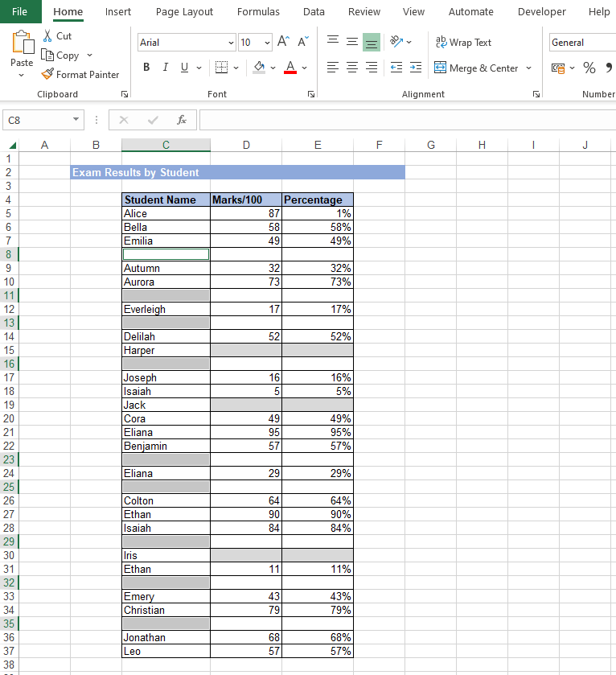Expand the Merge & Center dropdown arrow
The width and height of the screenshot is (616, 675).
tap(528, 68)
